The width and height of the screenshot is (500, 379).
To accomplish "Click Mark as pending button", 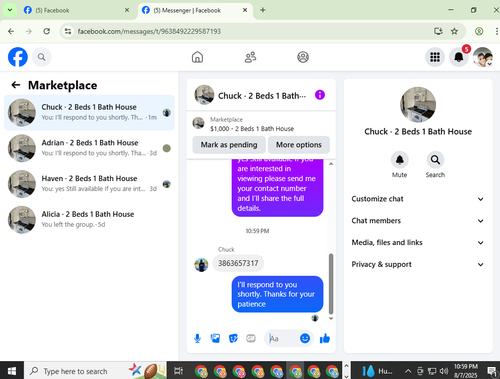I will (229, 145).
